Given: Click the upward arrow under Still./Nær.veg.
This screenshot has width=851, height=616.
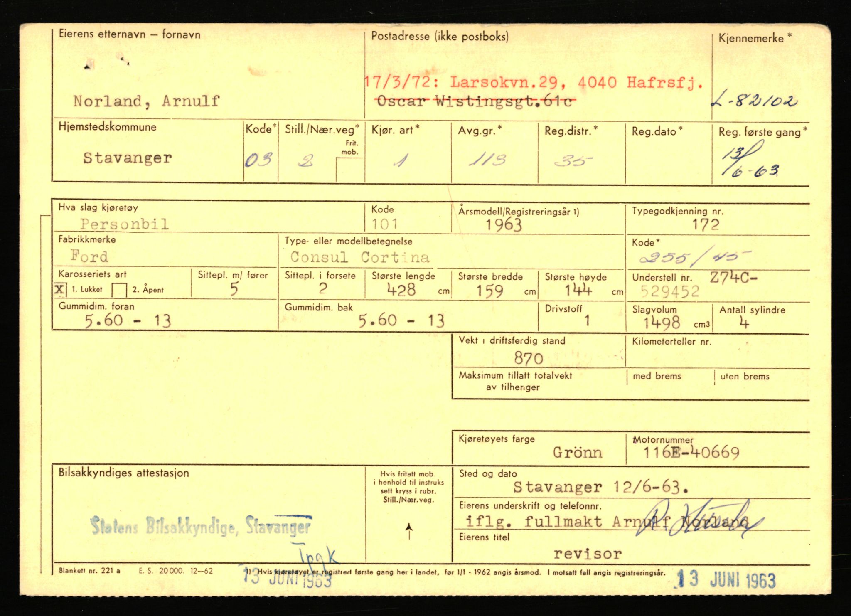Looking at the screenshot, I should click(x=409, y=531).
